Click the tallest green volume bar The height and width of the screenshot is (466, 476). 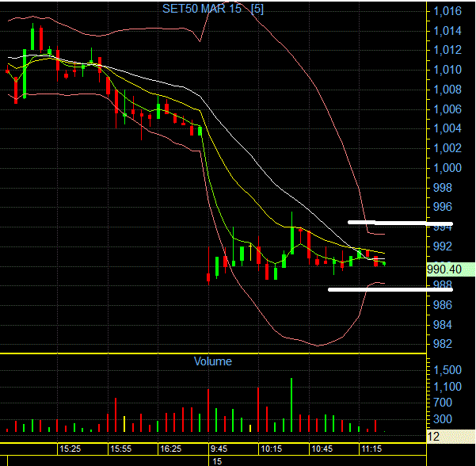tap(291, 405)
